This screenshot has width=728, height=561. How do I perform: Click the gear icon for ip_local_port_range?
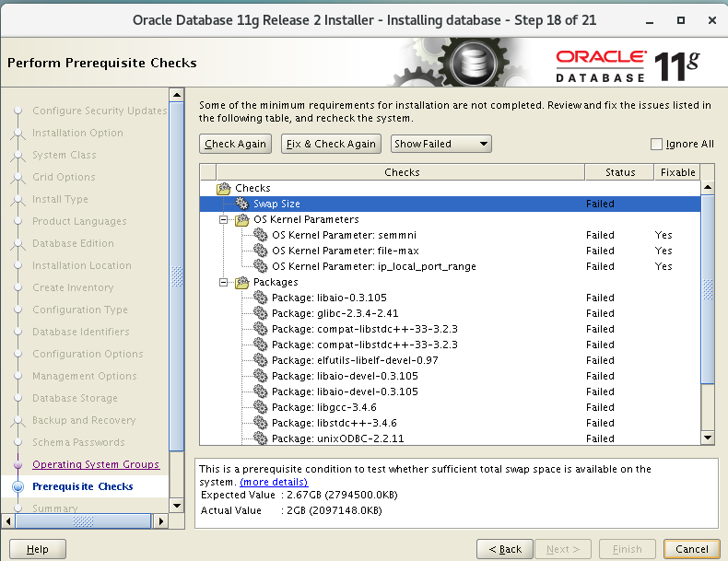(x=261, y=266)
